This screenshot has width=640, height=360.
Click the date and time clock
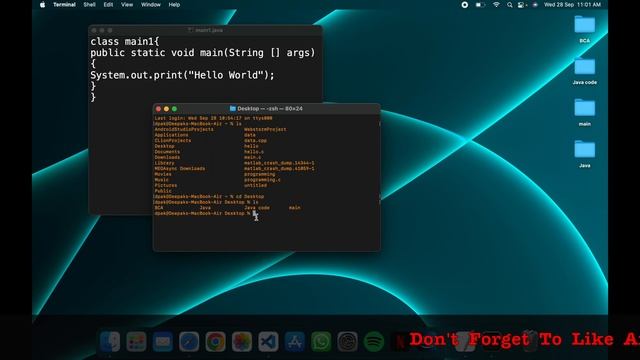[572, 5]
